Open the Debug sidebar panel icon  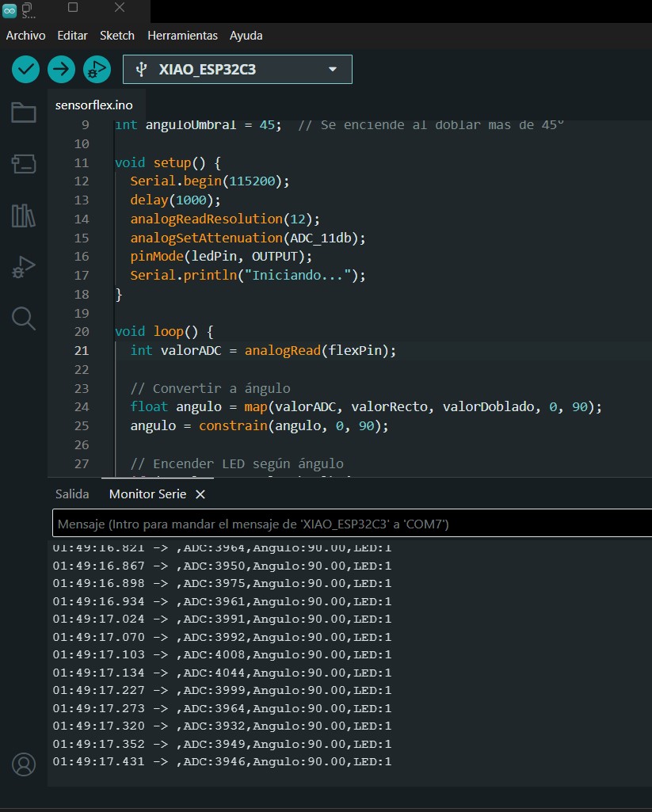click(24, 267)
